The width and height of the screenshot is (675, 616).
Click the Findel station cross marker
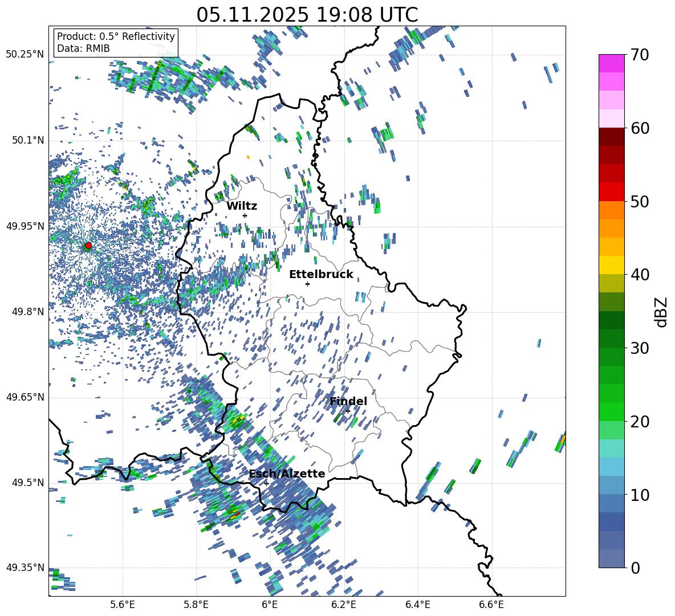[348, 411]
